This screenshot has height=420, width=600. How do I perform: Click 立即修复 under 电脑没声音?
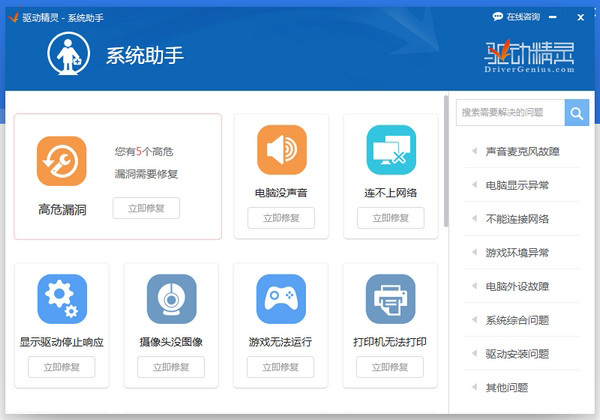(281, 218)
